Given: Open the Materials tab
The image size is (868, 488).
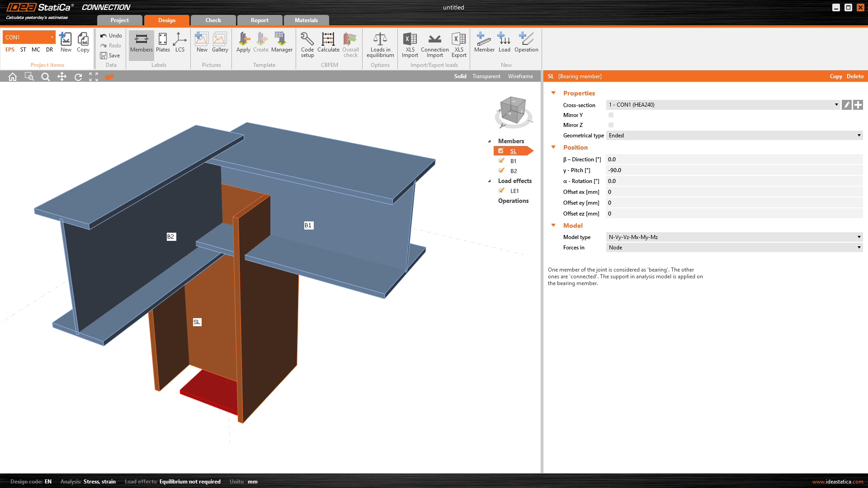Looking at the screenshot, I should point(306,20).
